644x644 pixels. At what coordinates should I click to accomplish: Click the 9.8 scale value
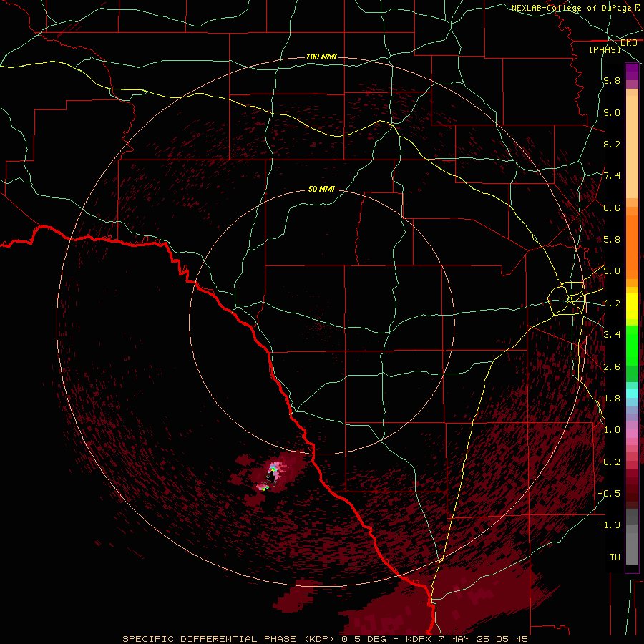coord(612,80)
